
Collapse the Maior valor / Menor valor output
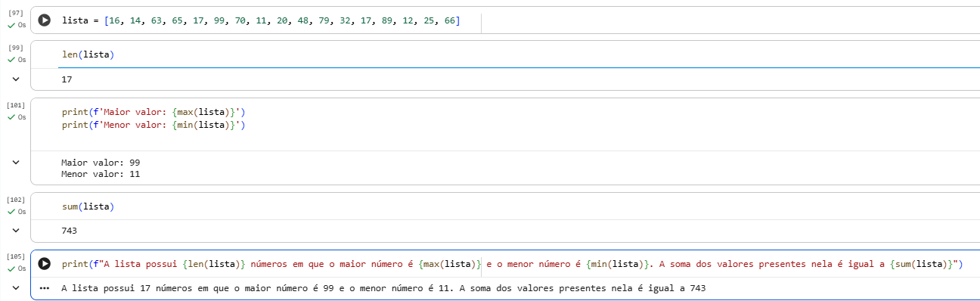pos(16,162)
